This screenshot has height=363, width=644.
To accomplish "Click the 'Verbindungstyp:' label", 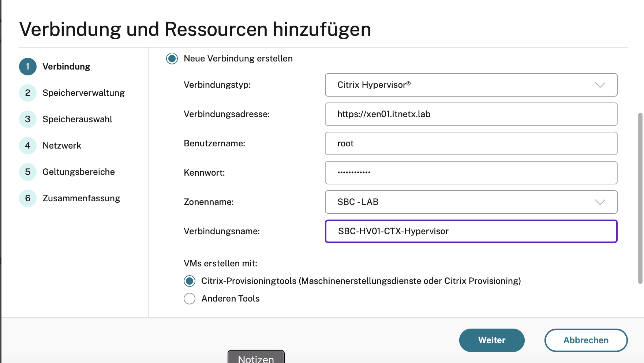I will [217, 85].
